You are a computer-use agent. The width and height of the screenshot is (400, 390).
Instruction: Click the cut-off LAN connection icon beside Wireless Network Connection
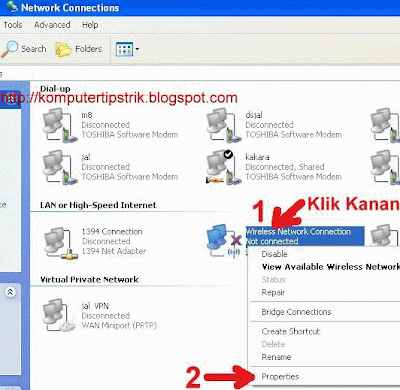(385, 235)
